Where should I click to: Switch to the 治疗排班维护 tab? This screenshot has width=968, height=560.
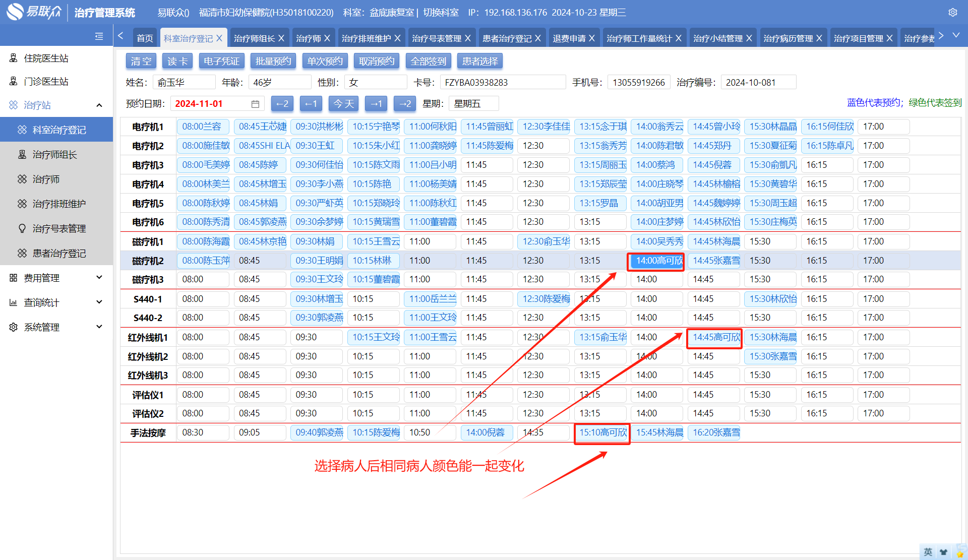[366, 38]
